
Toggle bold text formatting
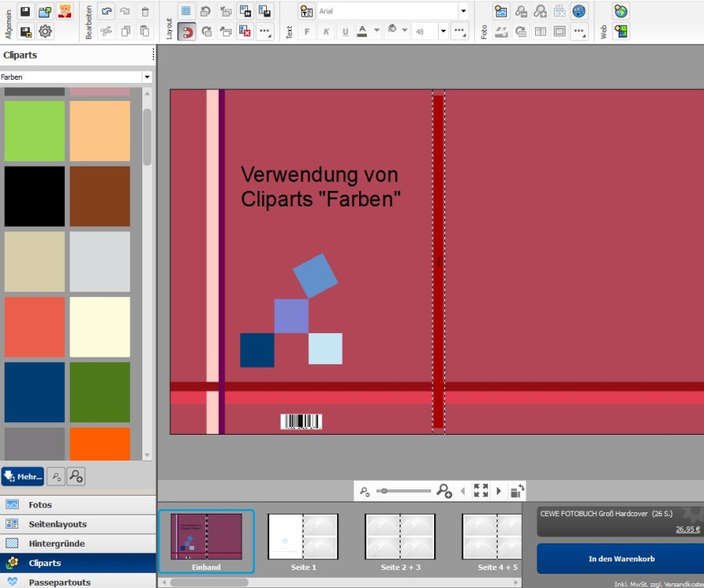[x=307, y=31]
